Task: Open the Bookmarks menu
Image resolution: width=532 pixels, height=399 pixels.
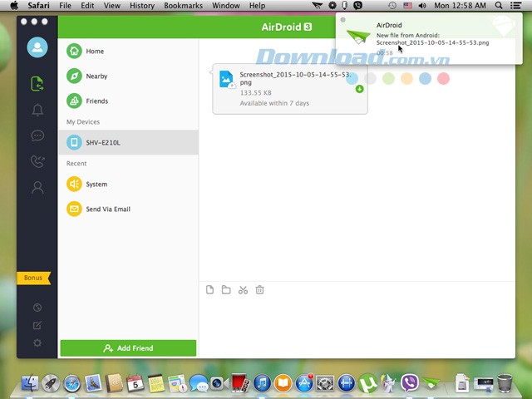Action: tap(183, 6)
